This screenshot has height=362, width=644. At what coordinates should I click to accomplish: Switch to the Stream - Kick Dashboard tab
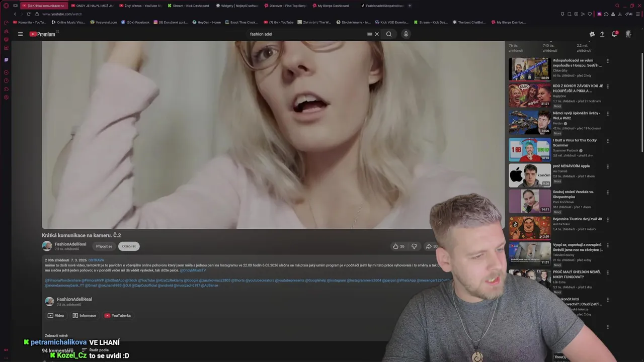pyautogui.click(x=188, y=6)
